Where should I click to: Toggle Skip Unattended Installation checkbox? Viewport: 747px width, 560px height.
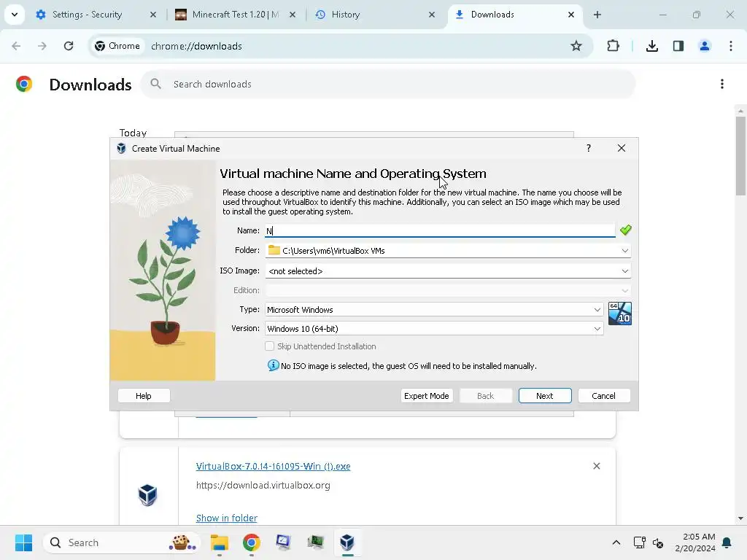(x=270, y=346)
